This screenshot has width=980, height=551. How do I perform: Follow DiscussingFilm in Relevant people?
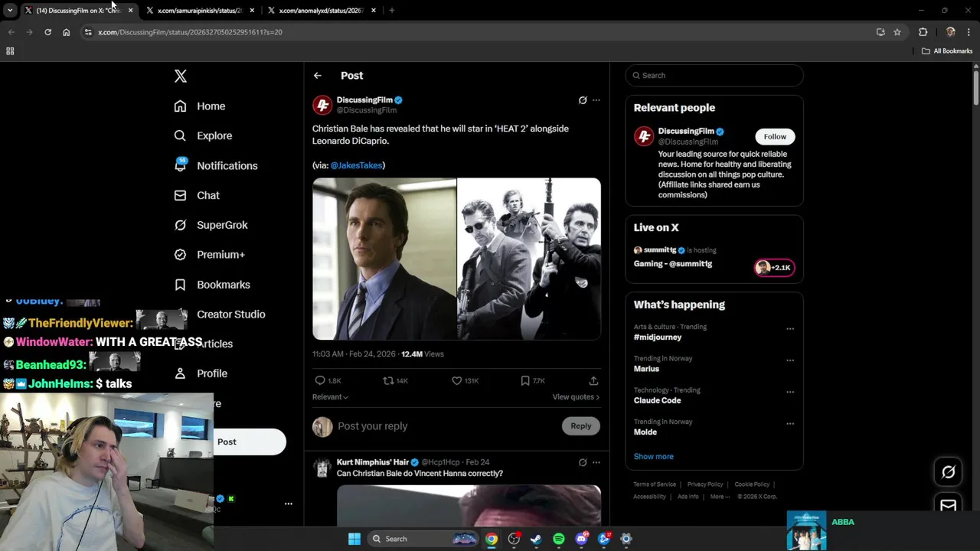coord(775,137)
